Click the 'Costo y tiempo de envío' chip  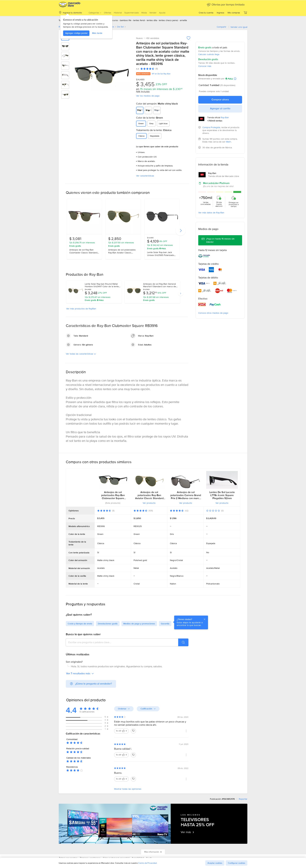(x=80, y=624)
